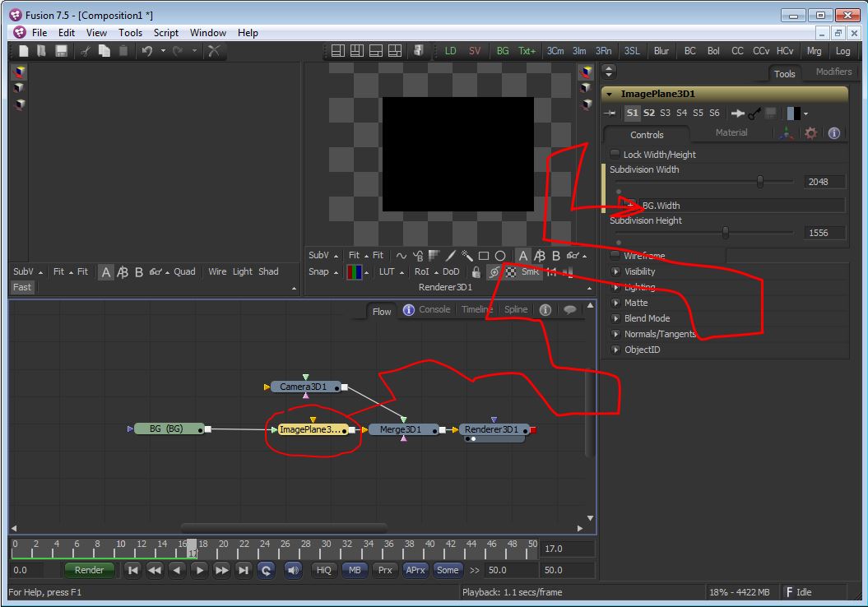868x607 pixels.
Task: Select the fourth window layout icon
Action: click(395, 51)
